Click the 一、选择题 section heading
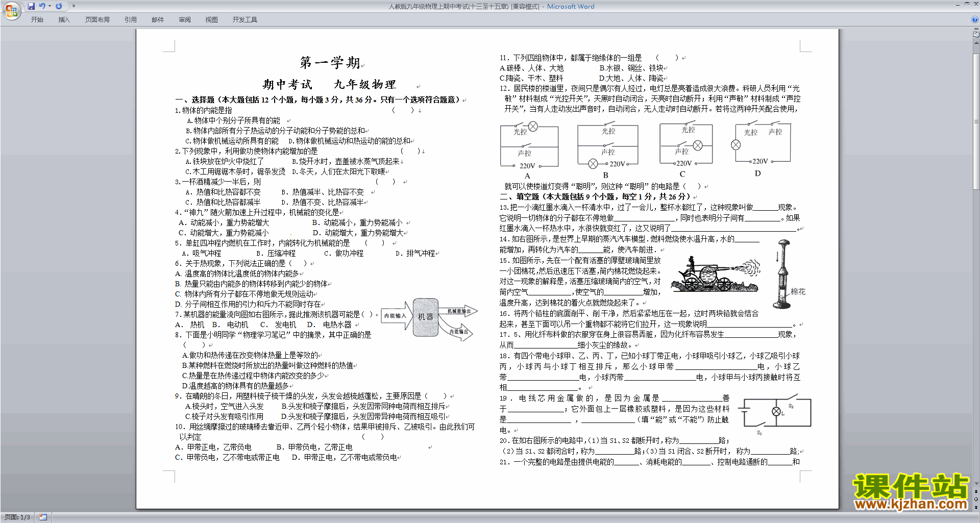 click(318, 99)
